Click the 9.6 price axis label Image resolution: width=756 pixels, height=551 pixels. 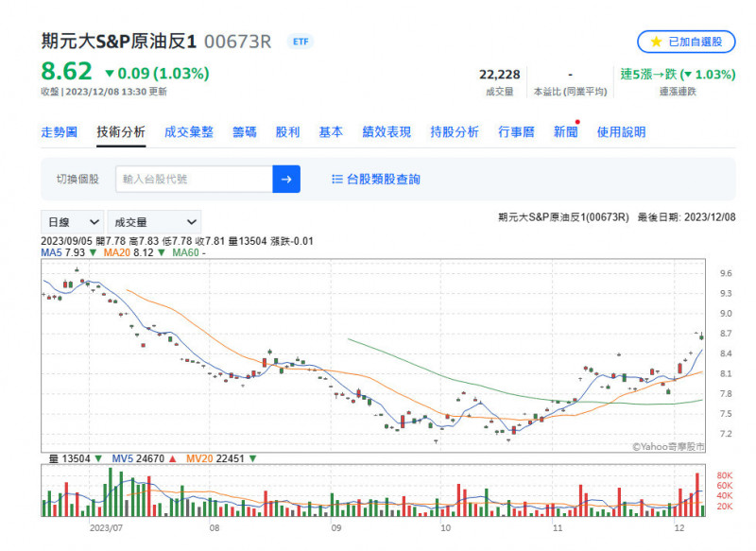pyautogui.click(x=726, y=273)
